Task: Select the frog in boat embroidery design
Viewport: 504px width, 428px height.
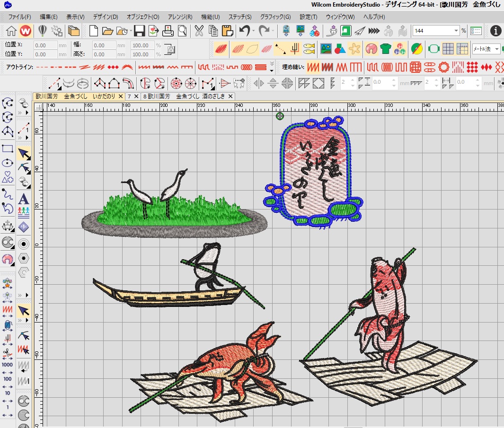Action: pos(179,276)
